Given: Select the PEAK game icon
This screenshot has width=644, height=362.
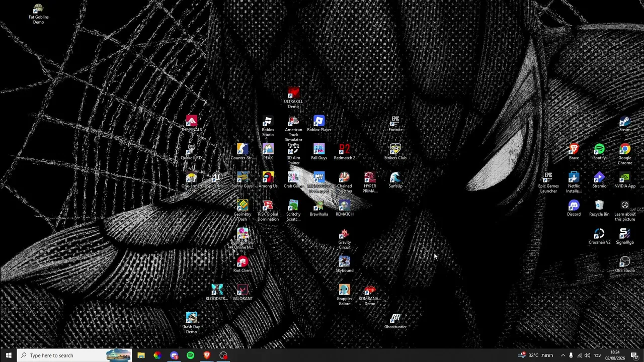Looking at the screenshot, I should pos(268,152).
